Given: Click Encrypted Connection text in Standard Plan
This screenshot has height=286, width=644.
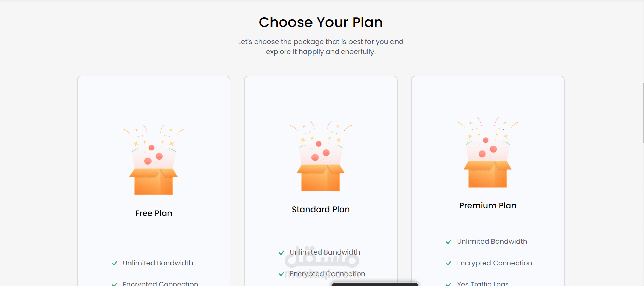Looking at the screenshot, I should coord(327,274).
